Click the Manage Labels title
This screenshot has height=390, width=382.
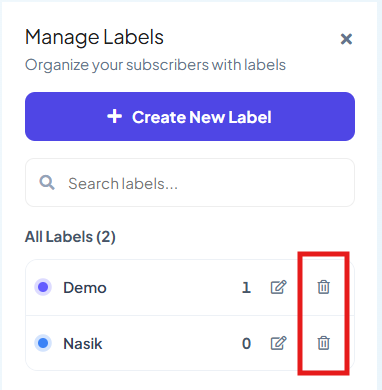94,37
